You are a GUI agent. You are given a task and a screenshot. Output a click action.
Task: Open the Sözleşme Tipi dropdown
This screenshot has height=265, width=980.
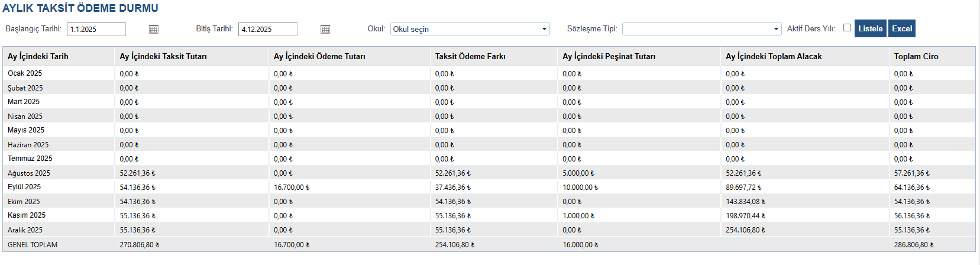(701, 29)
